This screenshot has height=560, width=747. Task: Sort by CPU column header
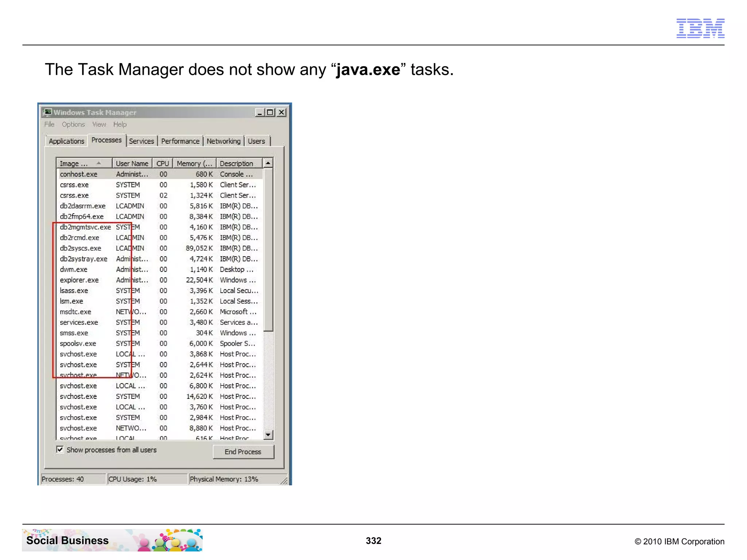click(x=162, y=163)
